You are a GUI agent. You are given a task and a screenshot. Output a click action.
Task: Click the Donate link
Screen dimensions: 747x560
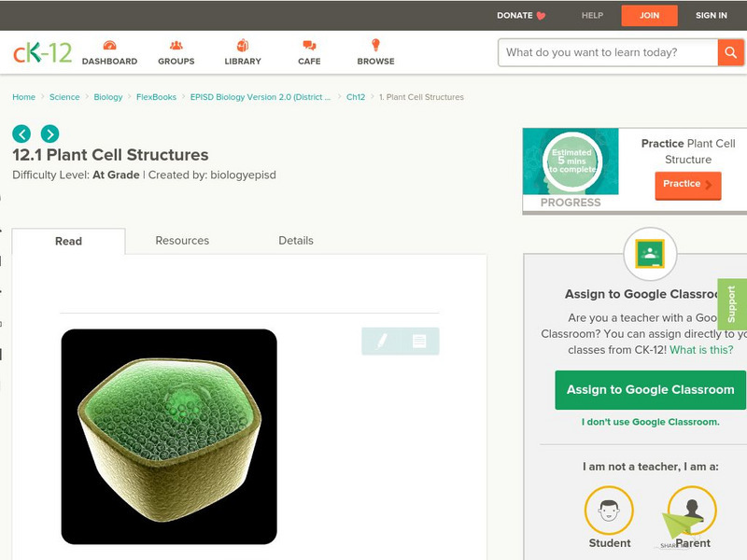[514, 15]
